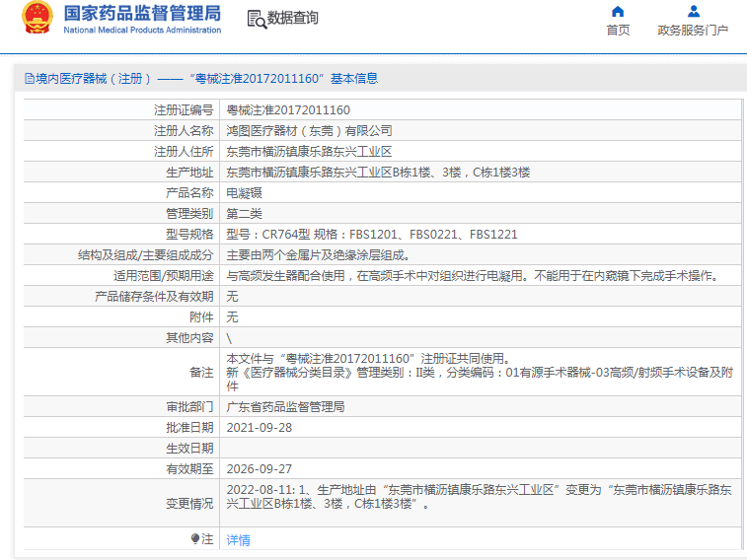747x560 pixels.
Task: Click the 有效期至 label
Action: 189,468
